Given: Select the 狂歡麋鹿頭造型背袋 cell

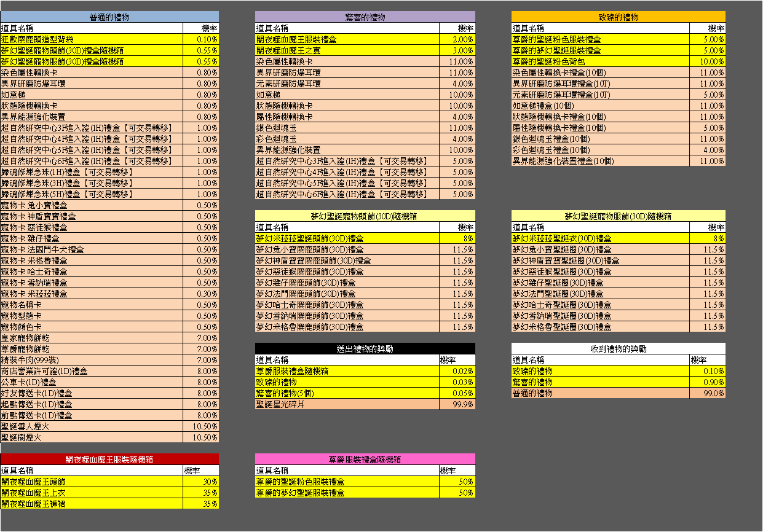Looking at the screenshot, I should 92,39.
